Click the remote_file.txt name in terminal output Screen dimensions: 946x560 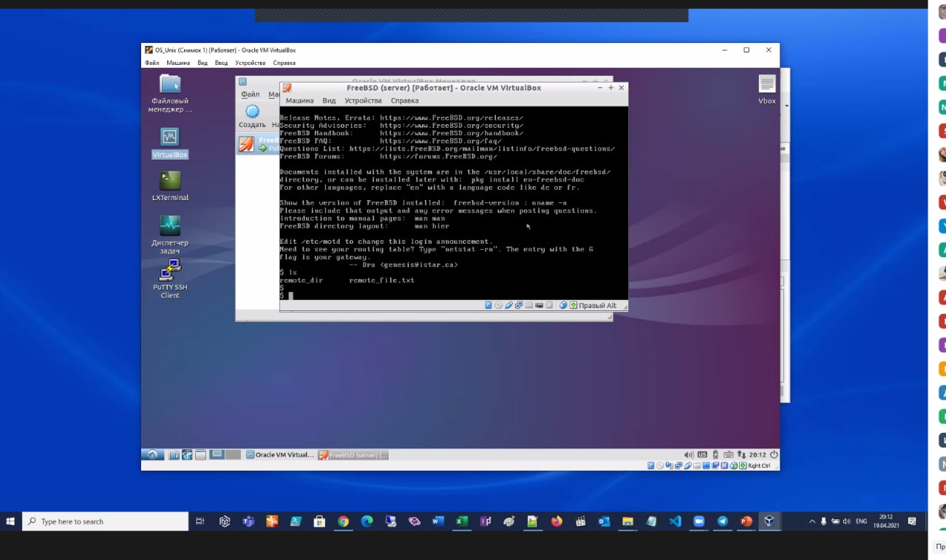381,280
